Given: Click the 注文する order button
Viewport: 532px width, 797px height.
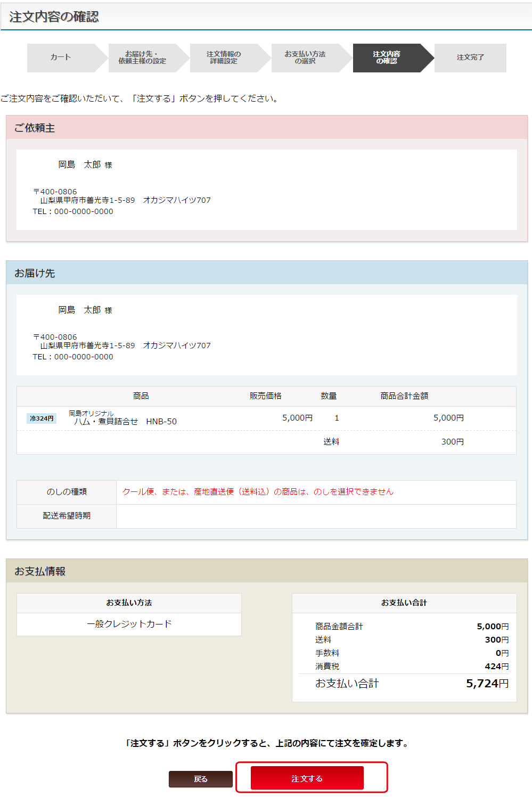Looking at the screenshot, I should [x=307, y=778].
